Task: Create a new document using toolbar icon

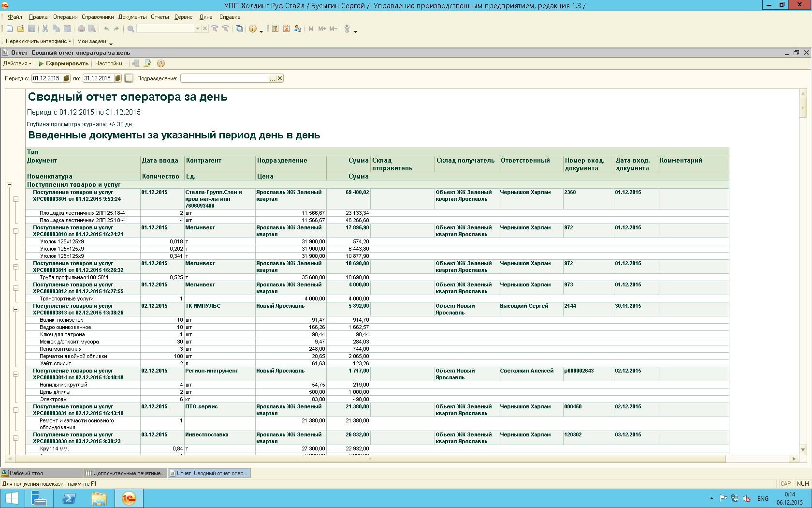Action: pos(10,29)
